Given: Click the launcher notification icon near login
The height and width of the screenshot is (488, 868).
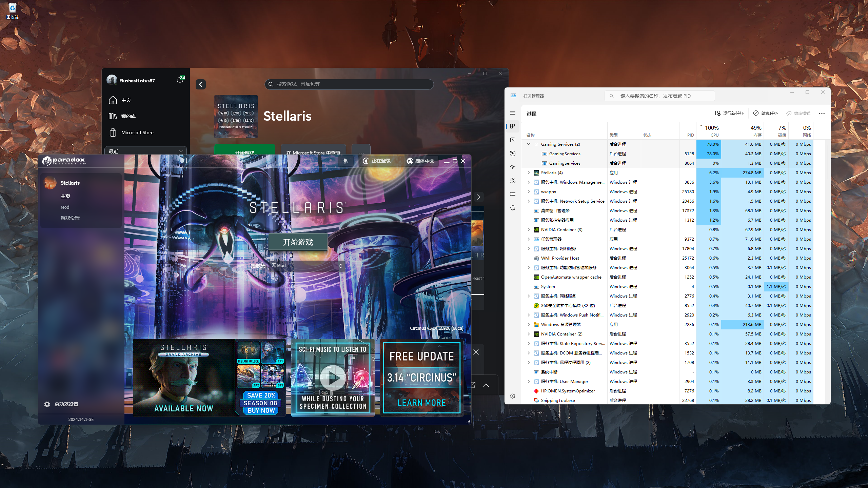Looking at the screenshot, I should (346, 161).
